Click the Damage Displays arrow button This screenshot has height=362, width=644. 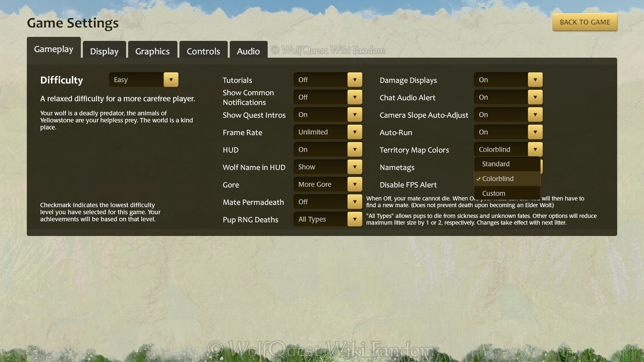[535, 80]
